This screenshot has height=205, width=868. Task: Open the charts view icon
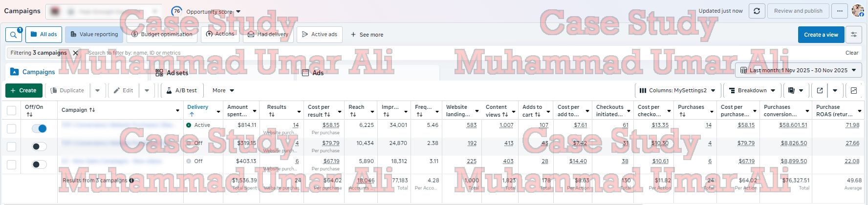(854, 90)
